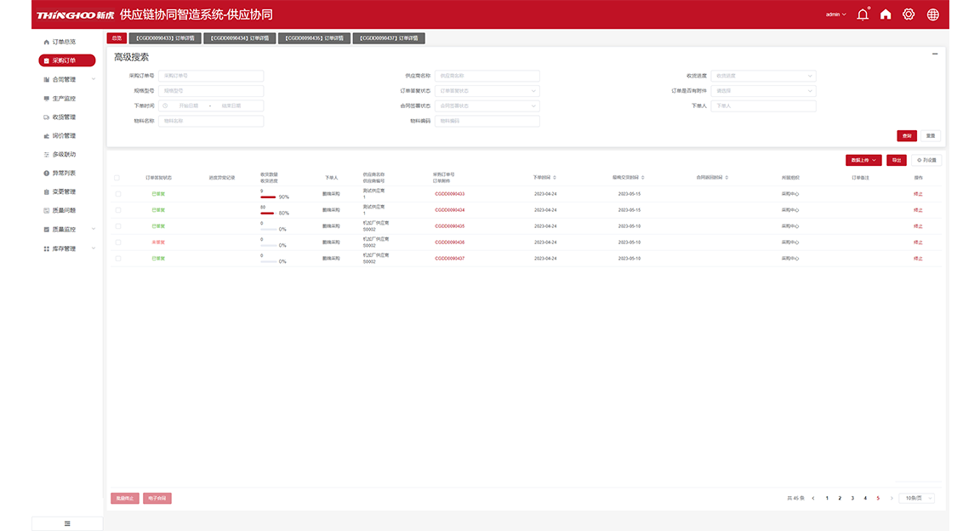The height and width of the screenshot is (531, 980).
Task: Click the red 查询 search button
Action: 906,136
